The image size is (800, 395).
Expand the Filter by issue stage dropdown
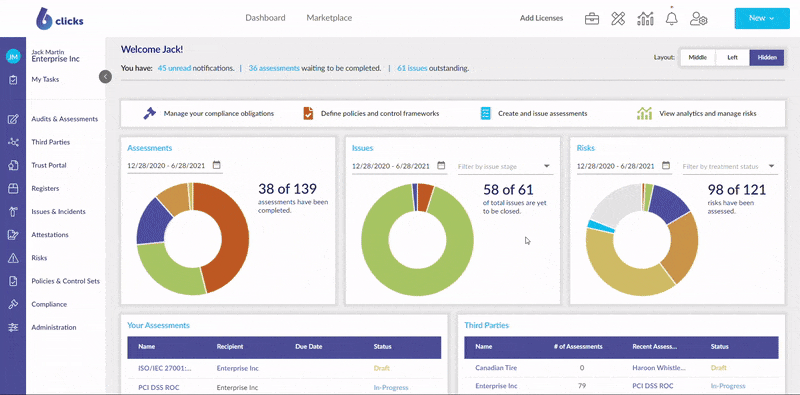(x=505, y=166)
